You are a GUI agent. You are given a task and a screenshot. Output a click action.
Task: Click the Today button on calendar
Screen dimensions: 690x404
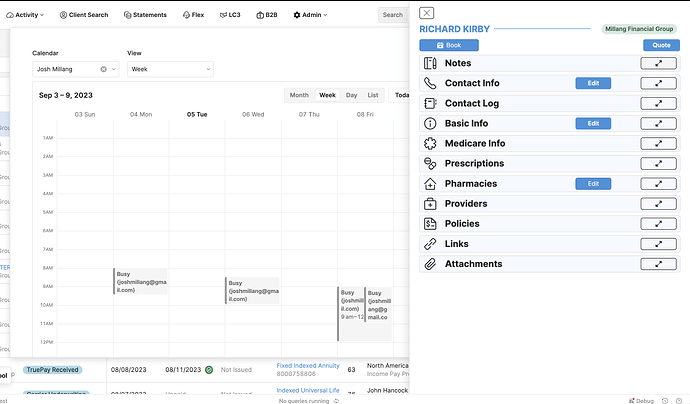(x=399, y=95)
